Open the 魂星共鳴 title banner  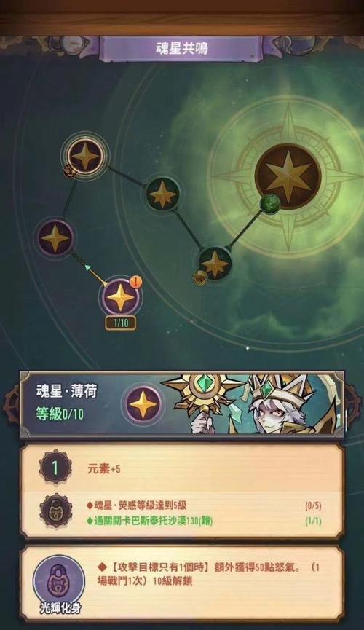(x=181, y=49)
